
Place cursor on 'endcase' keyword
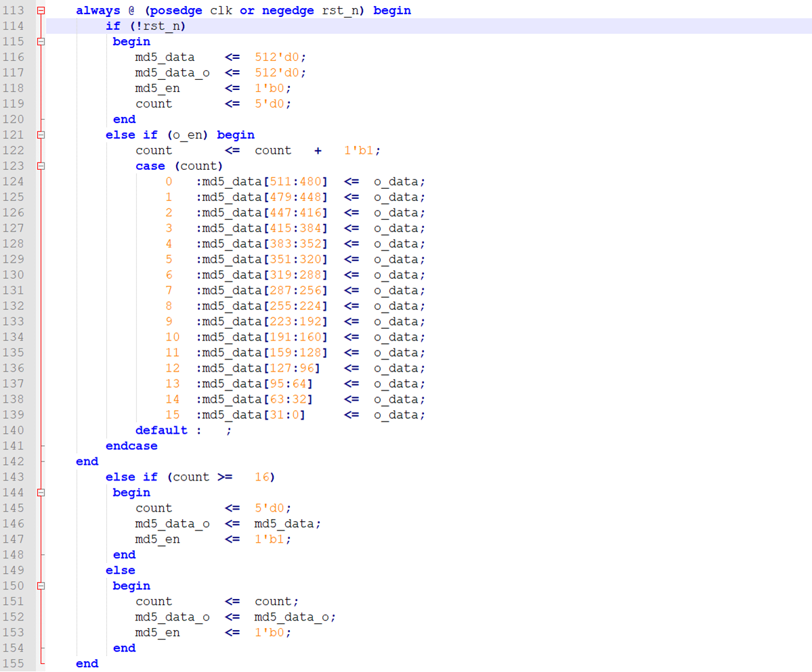131,447
